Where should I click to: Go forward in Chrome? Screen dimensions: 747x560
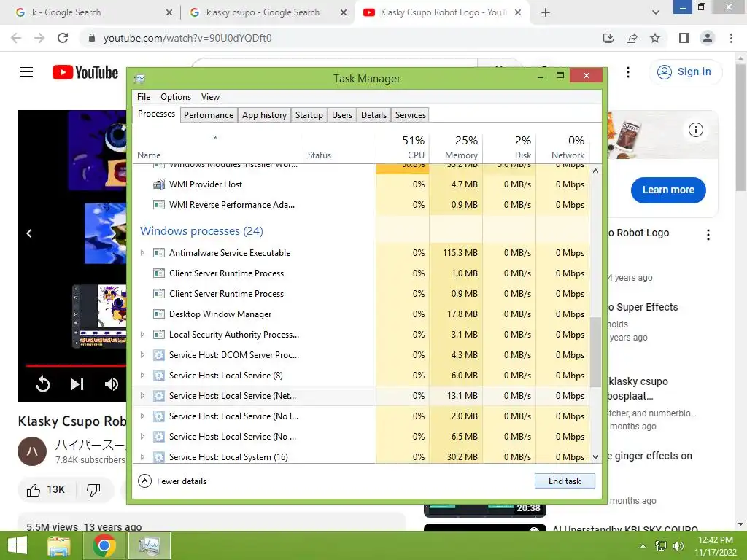pos(39,38)
